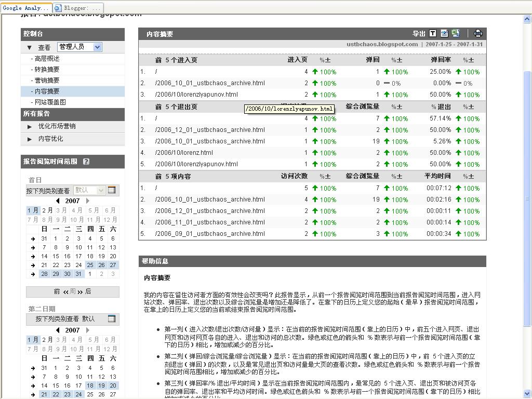Open the 营销摘要 report

47,81
